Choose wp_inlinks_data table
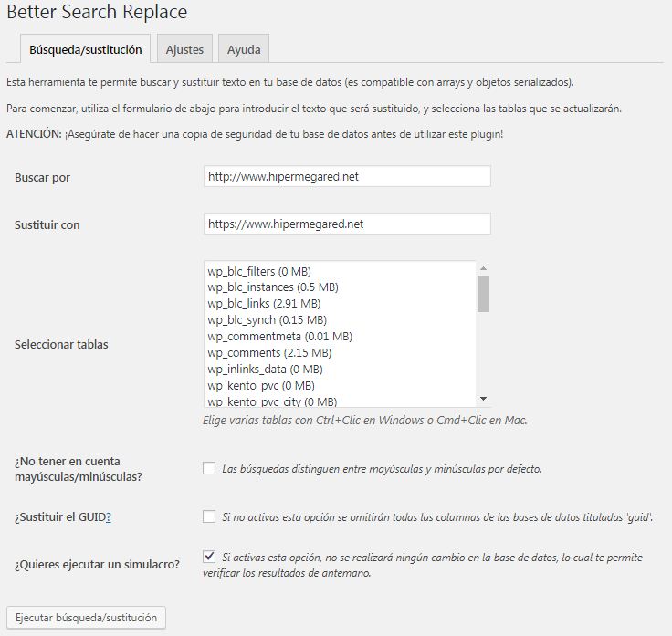 264,370
